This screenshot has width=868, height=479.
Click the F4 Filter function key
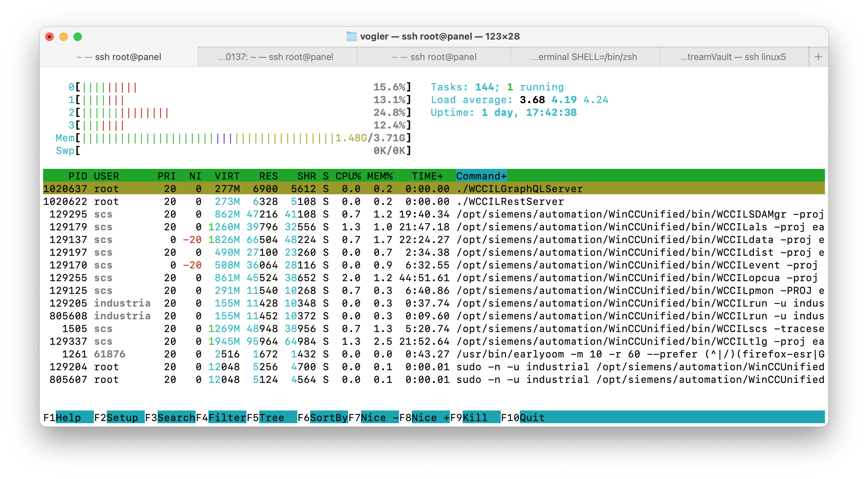coord(227,418)
